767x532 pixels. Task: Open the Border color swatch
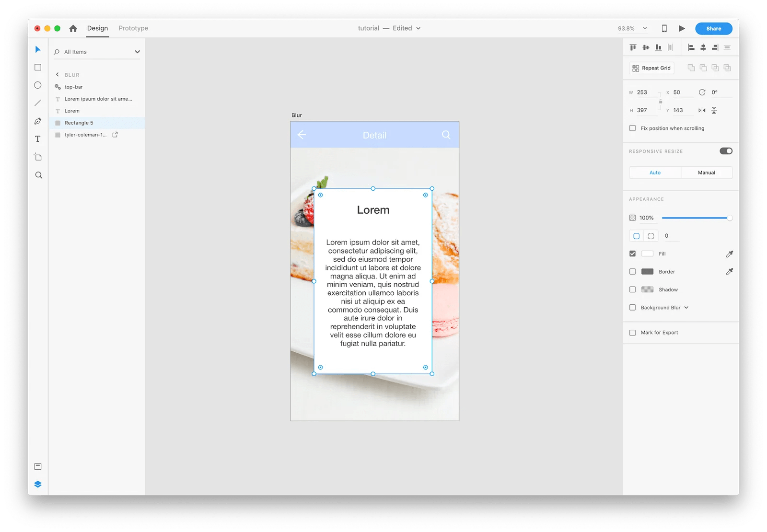647,272
